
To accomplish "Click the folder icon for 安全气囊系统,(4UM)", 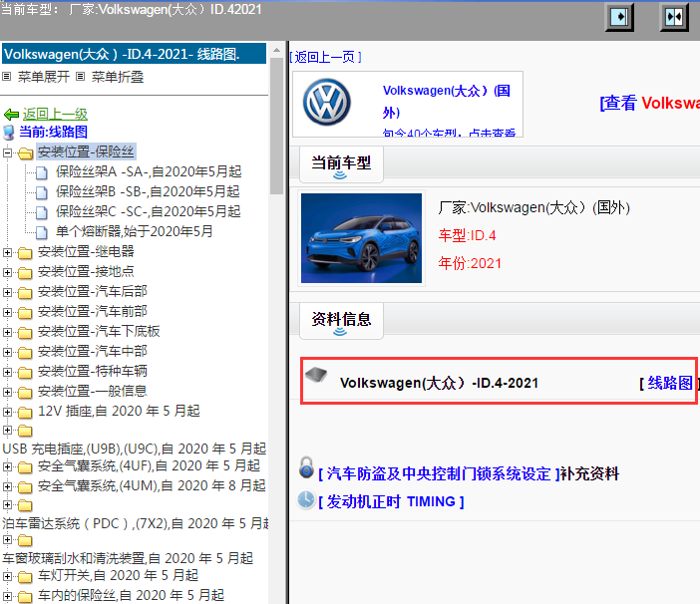I will (25, 486).
